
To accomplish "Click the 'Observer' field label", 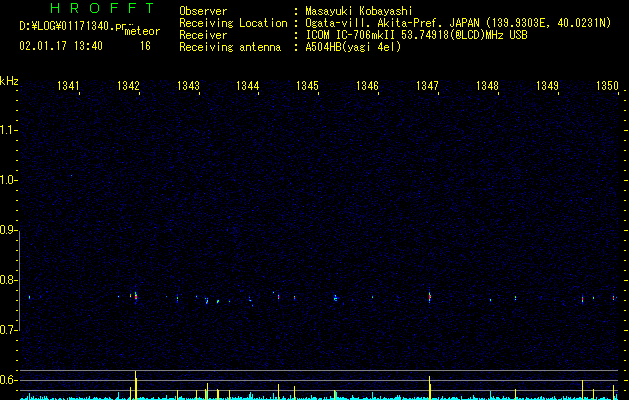I will [203, 11].
